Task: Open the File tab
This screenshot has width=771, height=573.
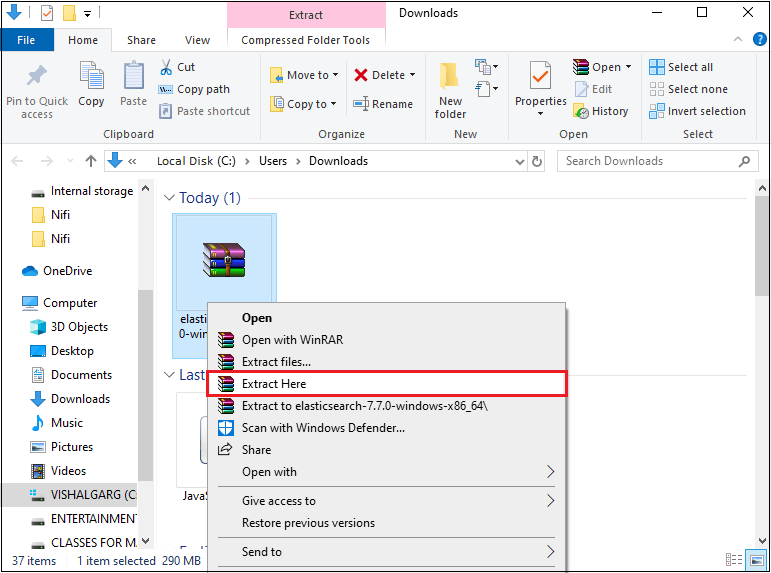Action: (x=26, y=40)
